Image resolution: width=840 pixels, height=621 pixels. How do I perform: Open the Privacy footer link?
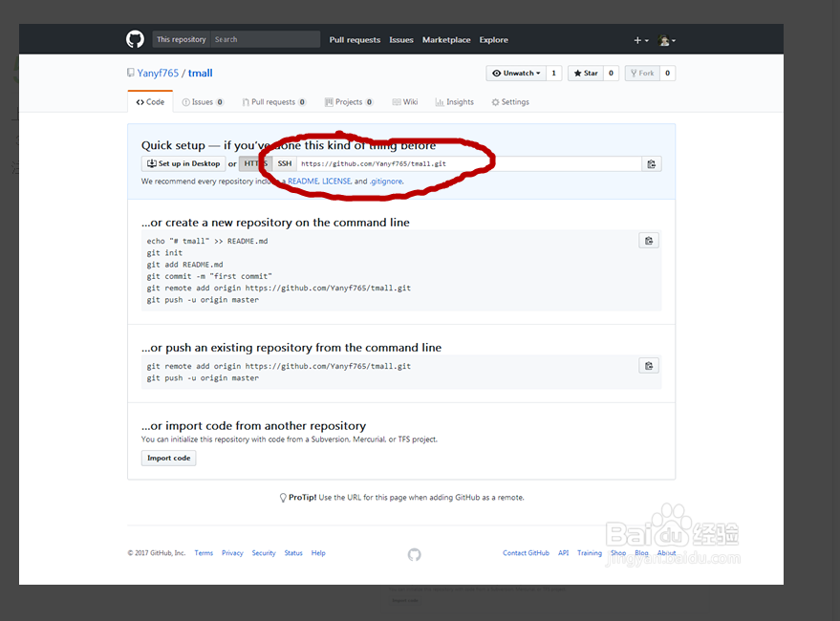click(x=232, y=553)
